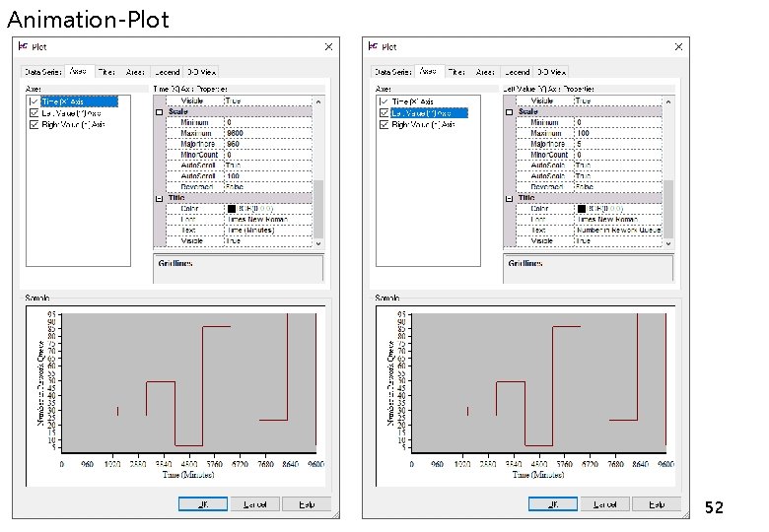The width and height of the screenshot is (769, 532).
Task: Click Font 'Times New Roman' in left dialog
Action: click(x=268, y=220)
